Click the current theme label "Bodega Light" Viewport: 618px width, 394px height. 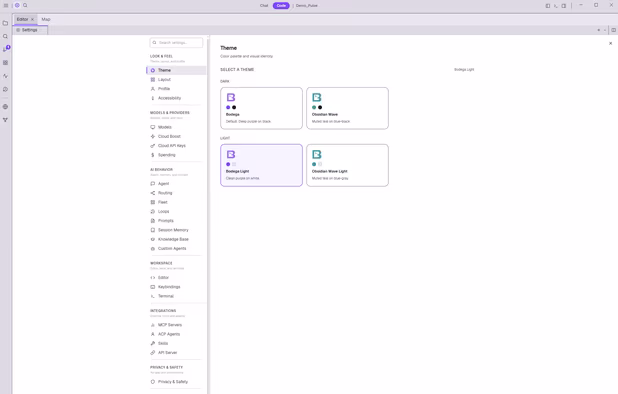tap(464, 70)
